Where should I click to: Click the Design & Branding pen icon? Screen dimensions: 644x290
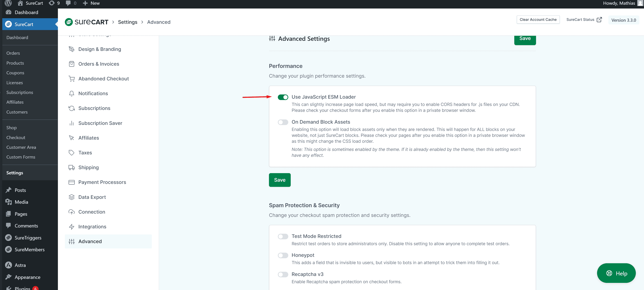tap(71, 49)
